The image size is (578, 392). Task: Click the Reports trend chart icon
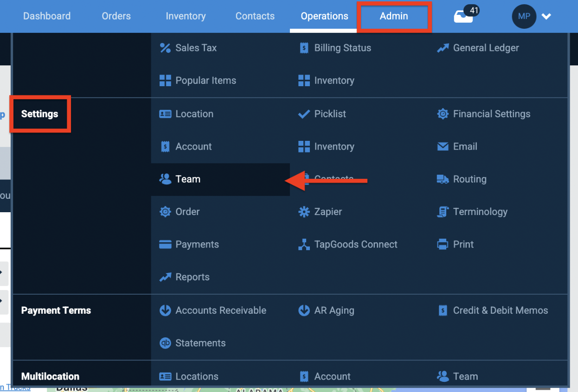coord(165,277)
